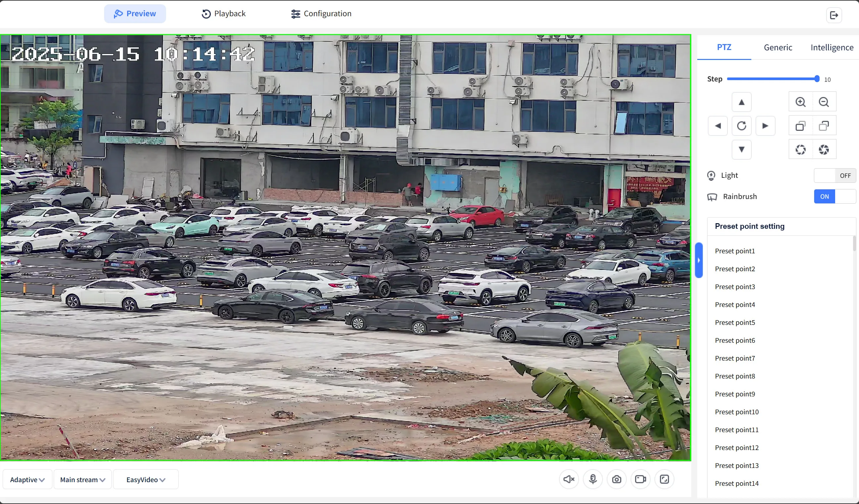Switch to the Playback tab

tap(224, 14)
